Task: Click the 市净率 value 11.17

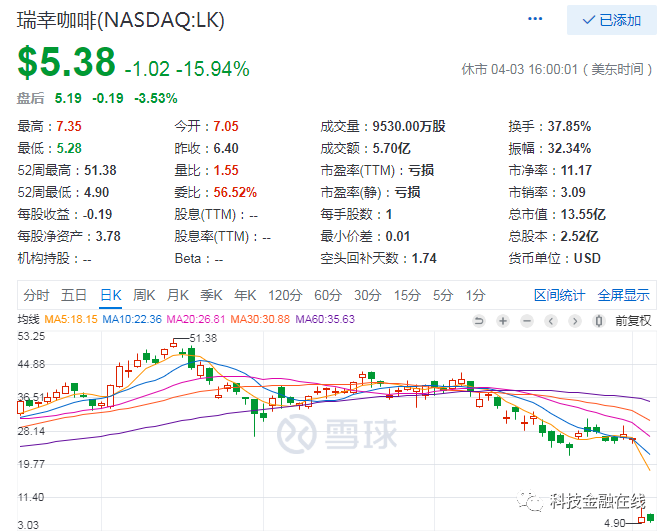Action: point(576,171)
